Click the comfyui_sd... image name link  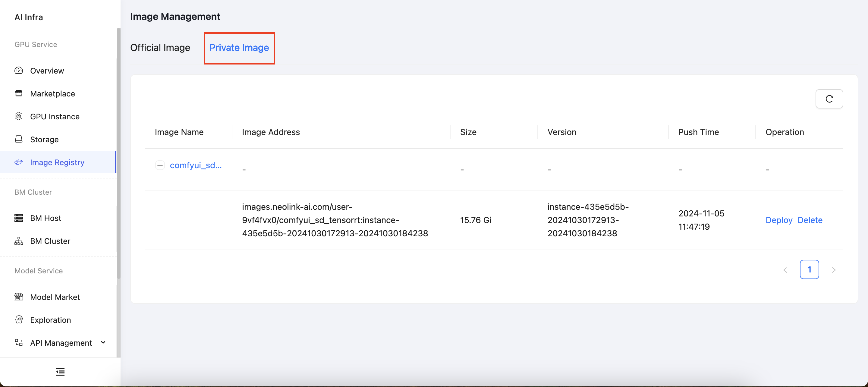196,165
